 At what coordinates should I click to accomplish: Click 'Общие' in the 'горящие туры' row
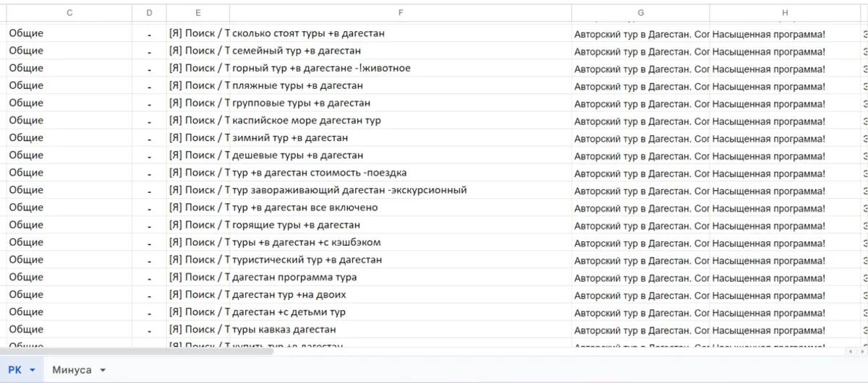(26, 225)
